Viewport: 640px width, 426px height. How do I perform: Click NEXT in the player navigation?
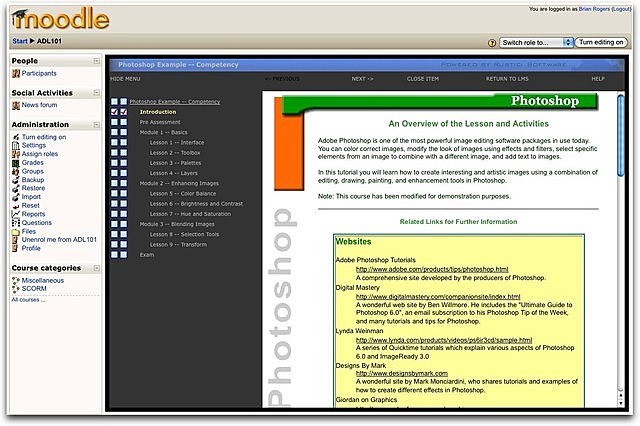(362, 79)
